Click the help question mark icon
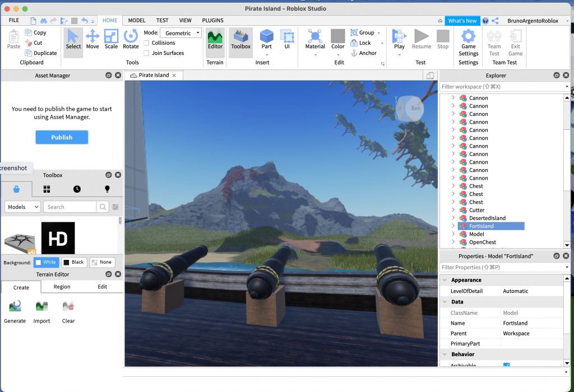 click(485, 21)
